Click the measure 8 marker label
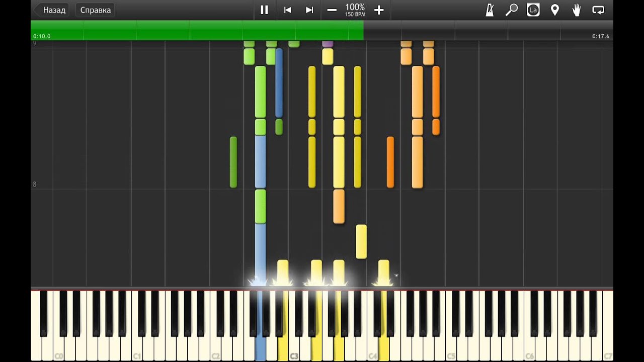 point(34,185)
